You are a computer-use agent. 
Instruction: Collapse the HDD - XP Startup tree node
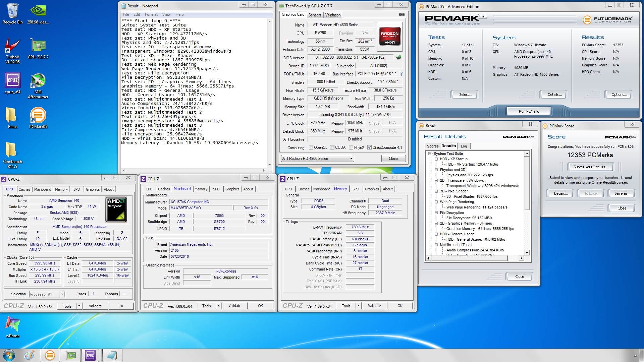(x=436, y=159)
